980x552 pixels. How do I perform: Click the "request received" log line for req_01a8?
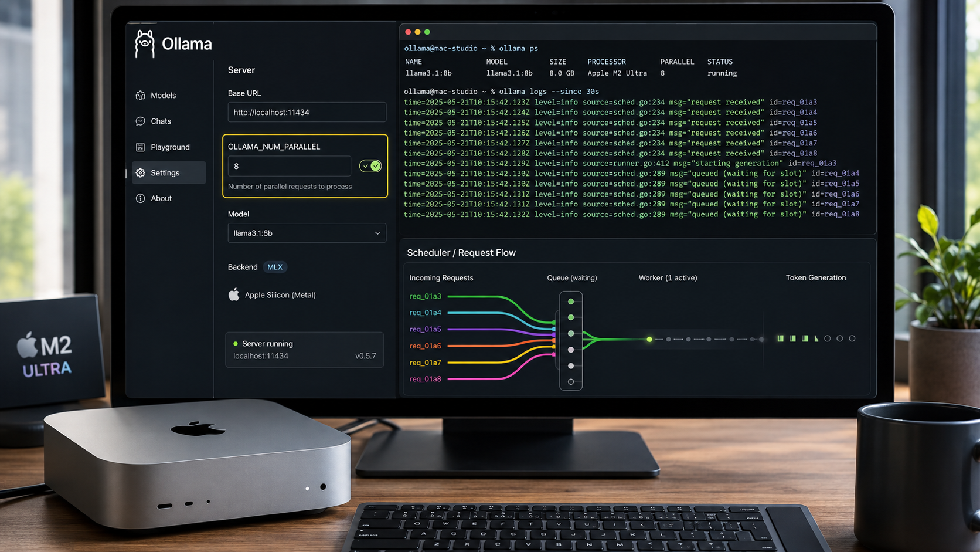pyautogui.click(x=610, y=154)
